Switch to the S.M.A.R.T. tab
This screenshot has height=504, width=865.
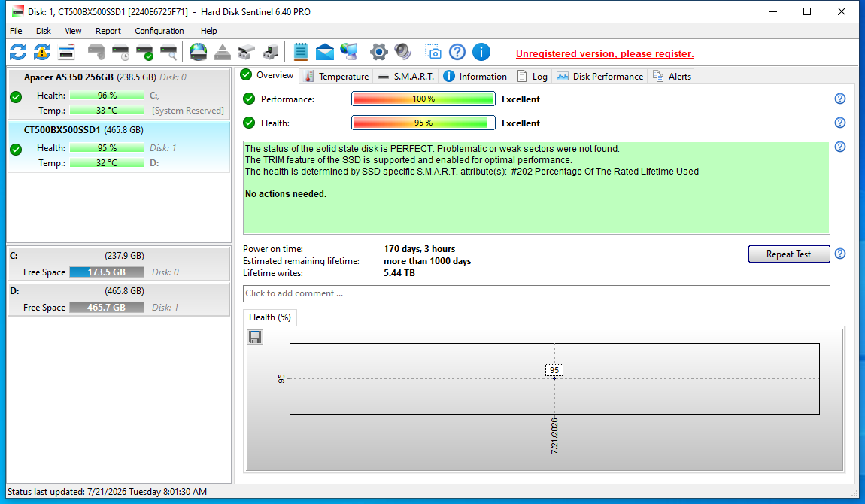coord(407,77)
